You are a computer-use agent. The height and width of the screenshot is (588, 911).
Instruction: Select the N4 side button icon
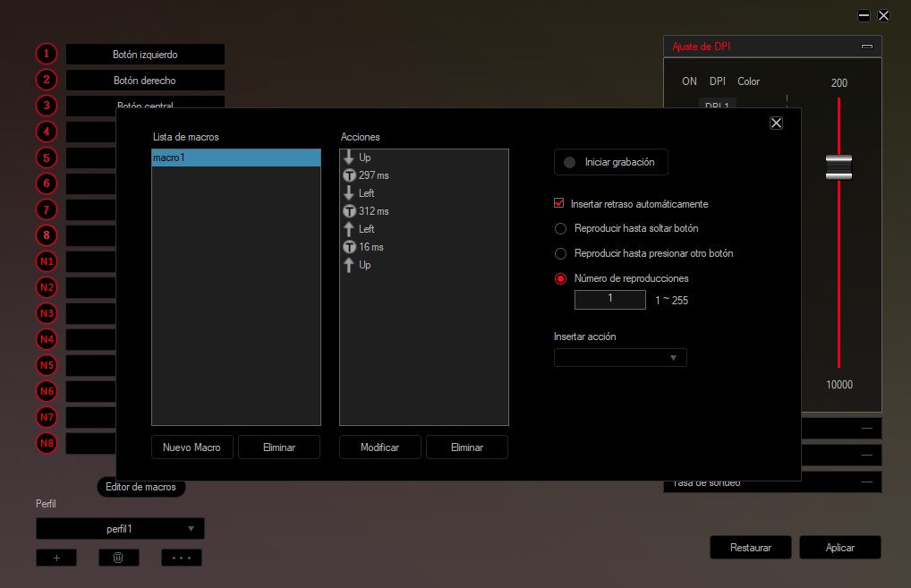tap(47, 339)
